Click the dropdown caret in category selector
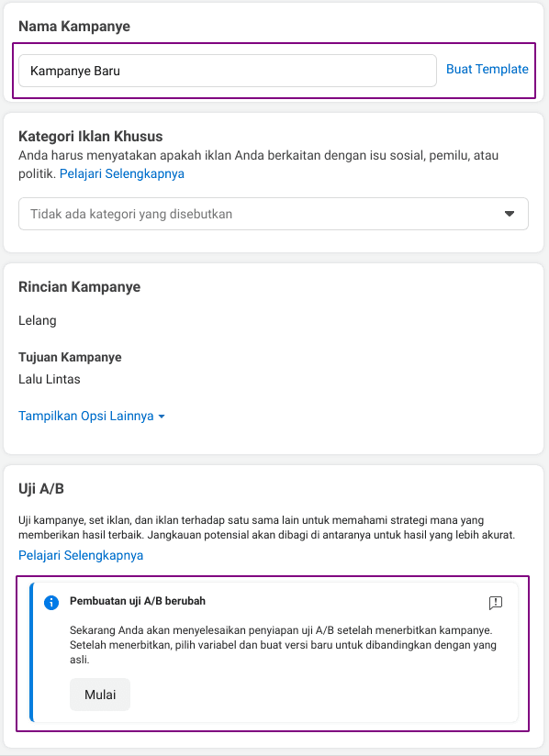The width and height of the screenshot is (549, 756). coord(510,214)
